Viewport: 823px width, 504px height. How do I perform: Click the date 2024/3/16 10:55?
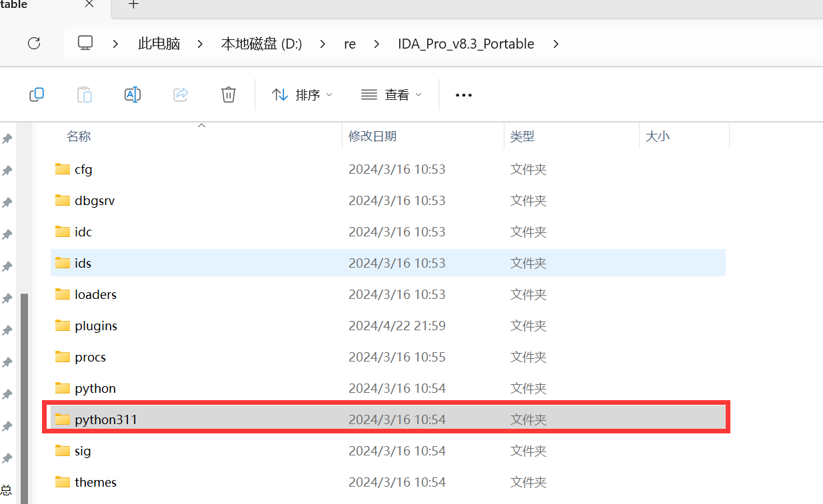(x=397, y=357)
